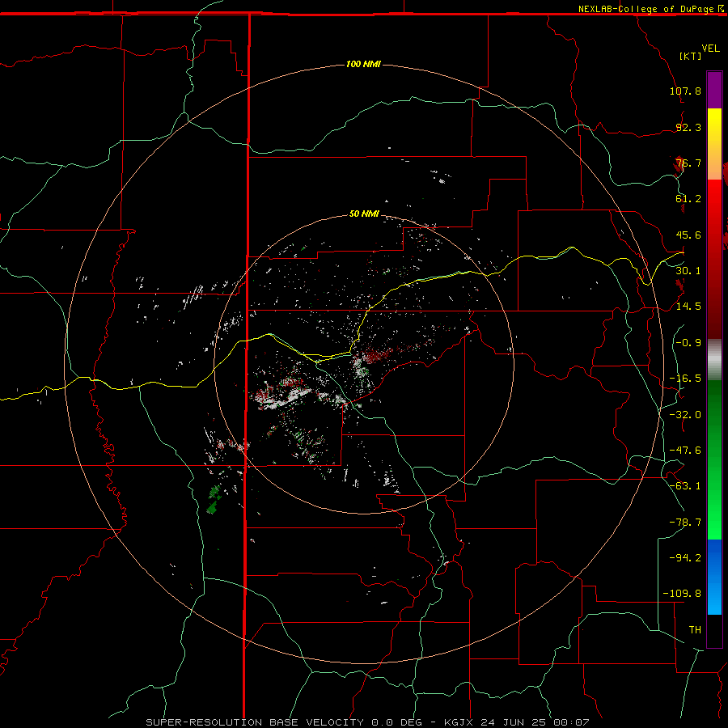Click the -94.2 scale value

(x=685, y=558)
